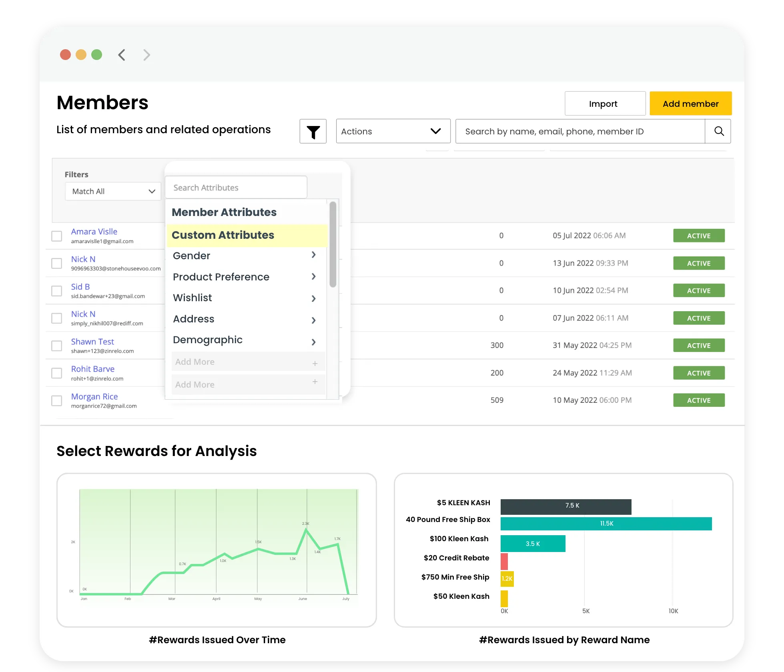Select checkbox for Nick N rediff row

57,318
